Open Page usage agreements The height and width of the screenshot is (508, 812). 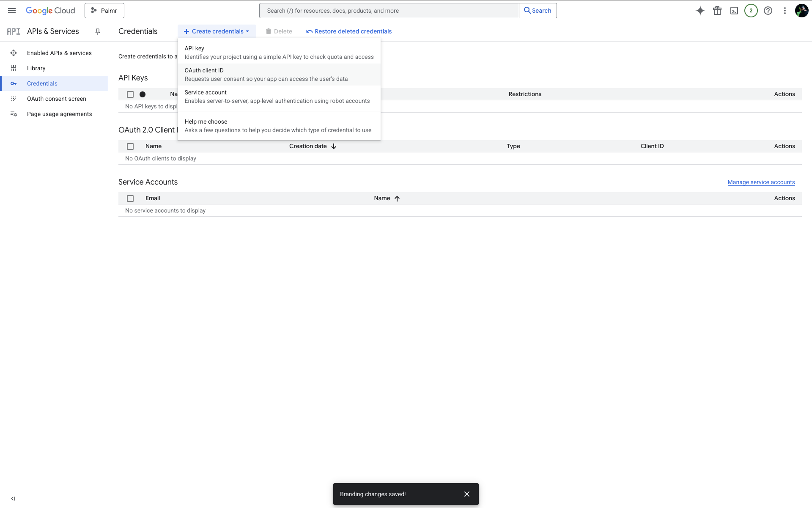coord(54,114)
